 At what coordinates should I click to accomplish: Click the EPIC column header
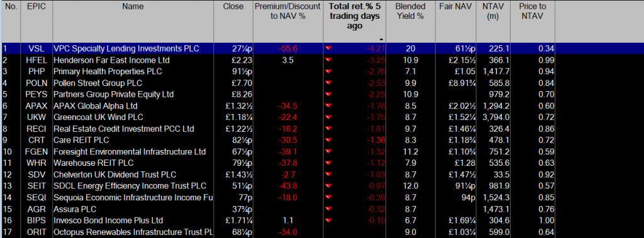36,6
